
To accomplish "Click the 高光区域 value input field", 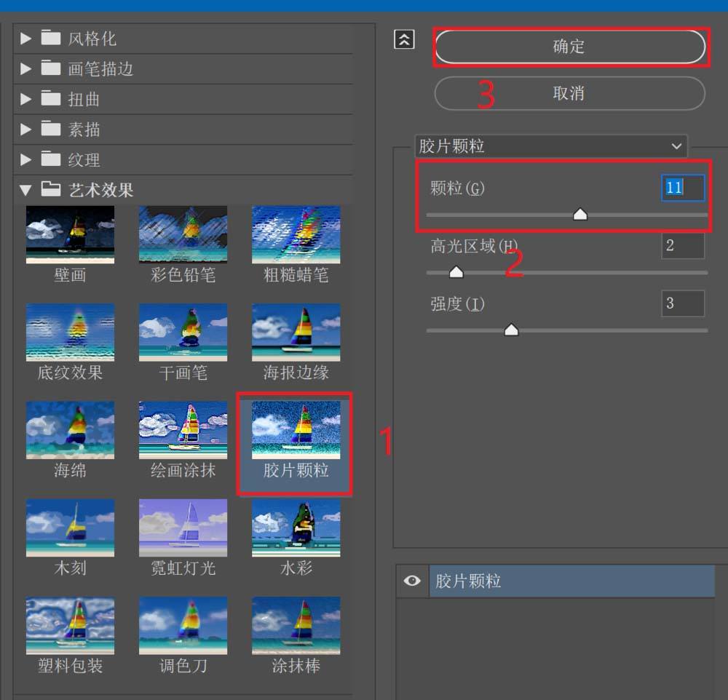I will (682, 246).
